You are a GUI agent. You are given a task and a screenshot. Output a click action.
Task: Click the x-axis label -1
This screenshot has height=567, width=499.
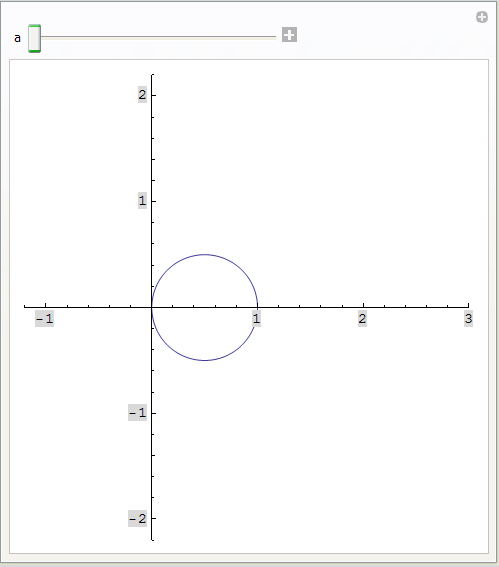pyautogui.click(x=44, y=319)
